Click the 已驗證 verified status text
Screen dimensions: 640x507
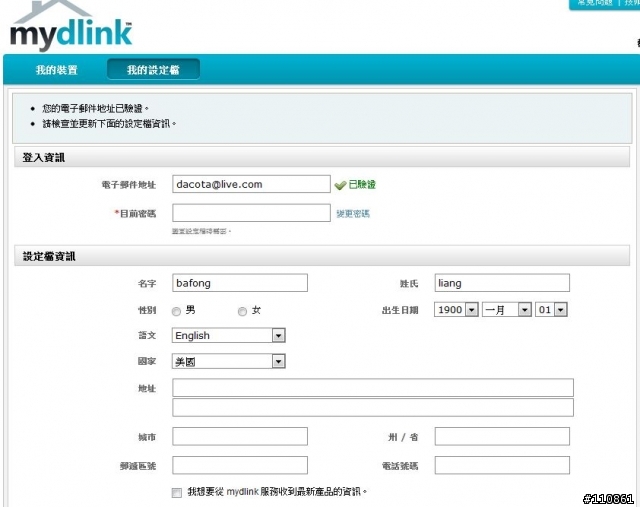[362, 185]
